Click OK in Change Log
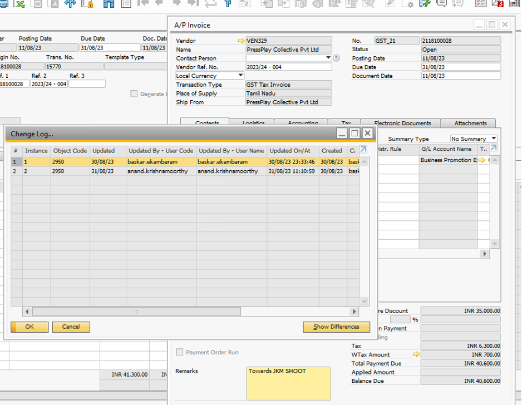 pyautogui.click(x=29, y=327)
